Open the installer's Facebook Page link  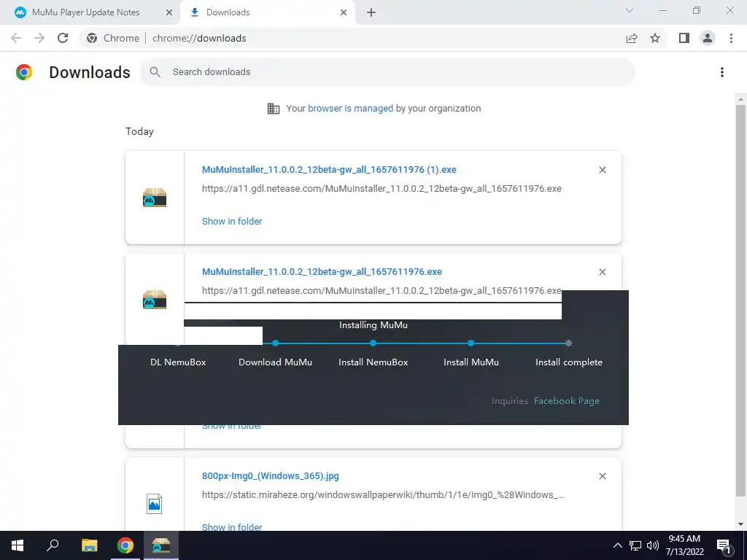pos(566,401)
